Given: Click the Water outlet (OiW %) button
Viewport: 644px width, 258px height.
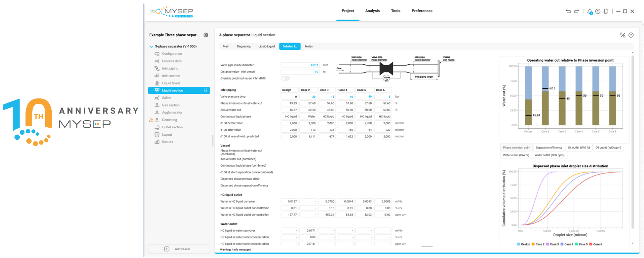Looking at the screenshot, I should point(516,155).
